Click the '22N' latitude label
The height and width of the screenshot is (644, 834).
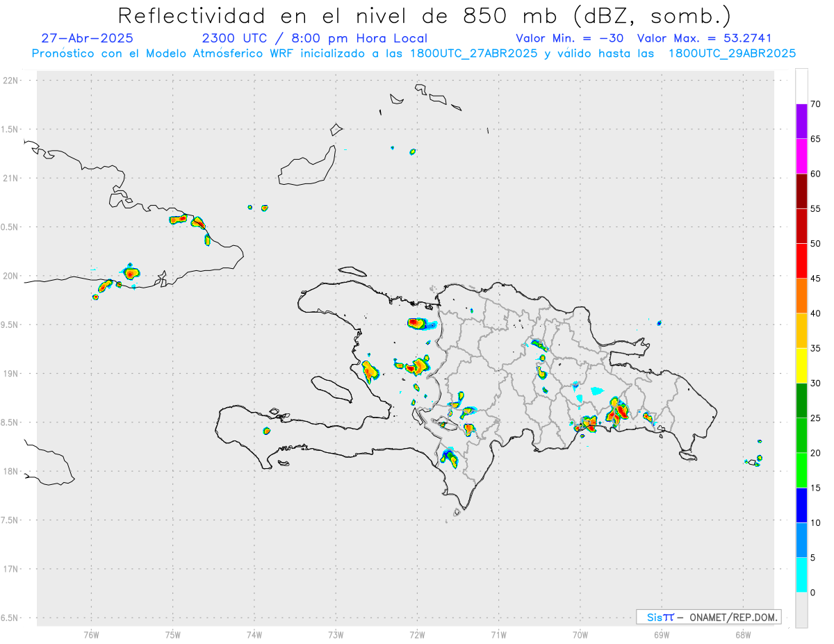[x=12, y=81]
